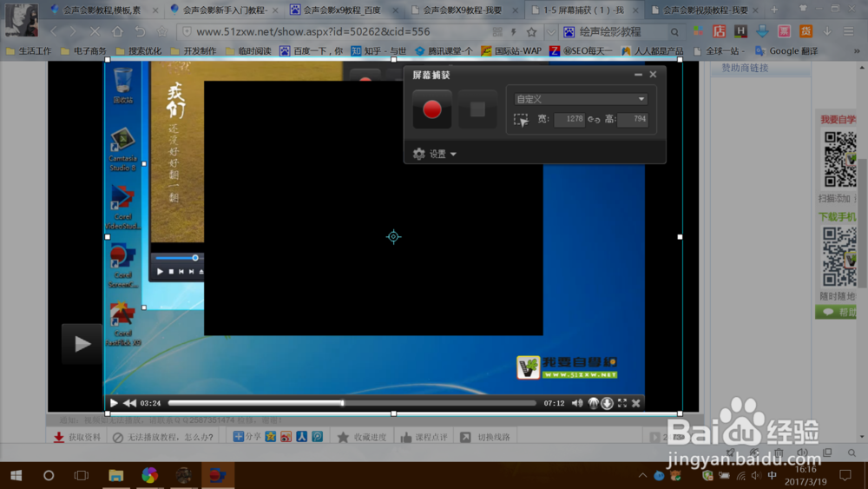The height and width of the screenshot is (489, 868).
Task: Click the undo close-tab icon in the toolbar
Action: click(x=140, y=31)
